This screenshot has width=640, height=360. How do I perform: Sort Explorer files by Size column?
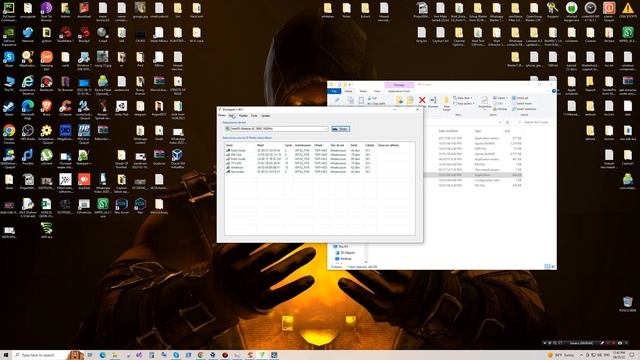point(507,131)
